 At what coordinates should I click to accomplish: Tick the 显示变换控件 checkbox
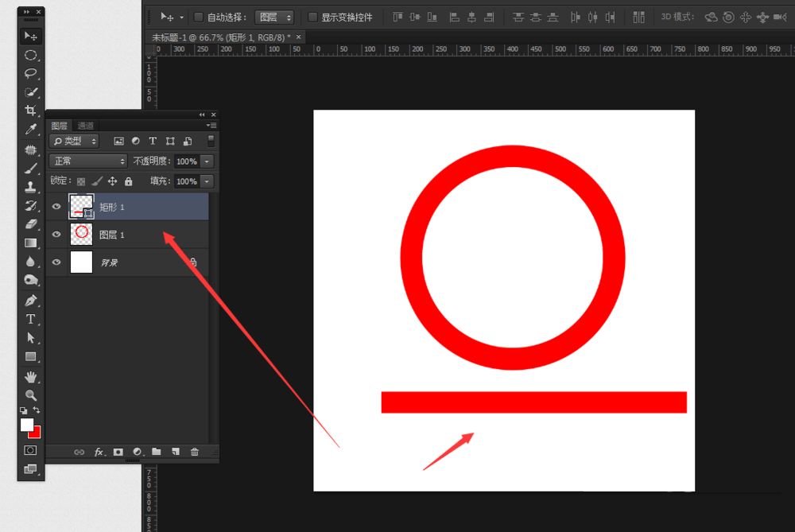312,17
